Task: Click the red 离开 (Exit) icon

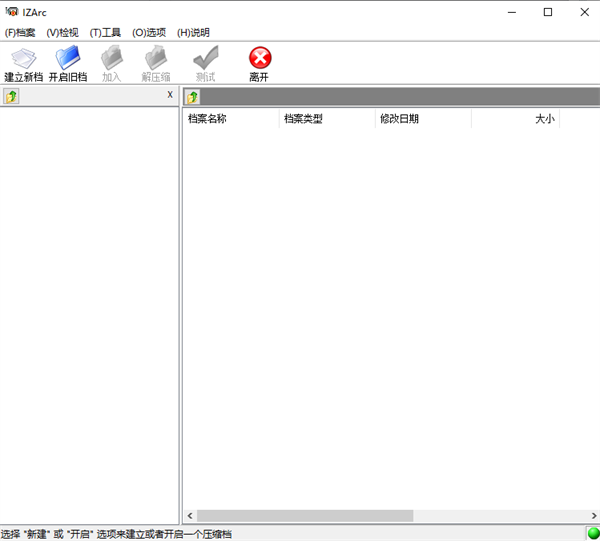Action: click(260, 60)
